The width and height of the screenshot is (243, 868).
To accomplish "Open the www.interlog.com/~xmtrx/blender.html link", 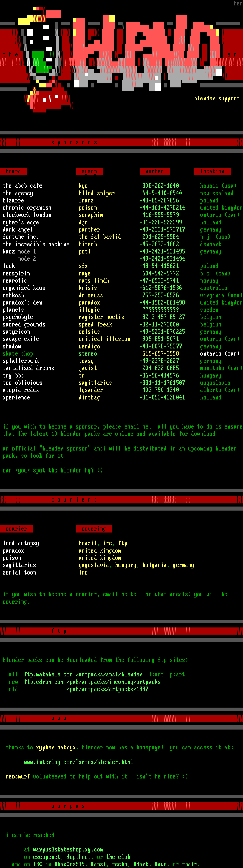I will click(x=79, y=762).
